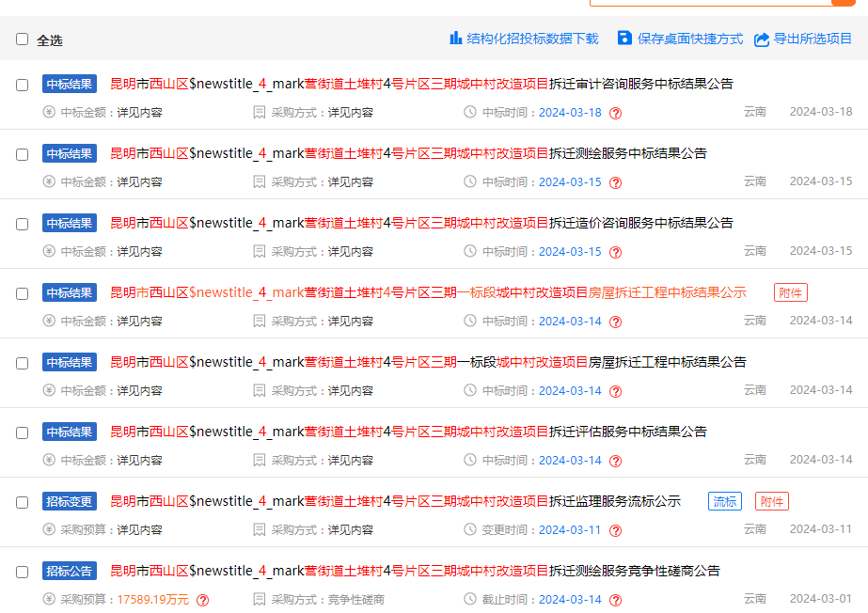Click the yen icon beside 采购预算 17589.19万元
Screen dimensions: 868x613
point(49,599)
